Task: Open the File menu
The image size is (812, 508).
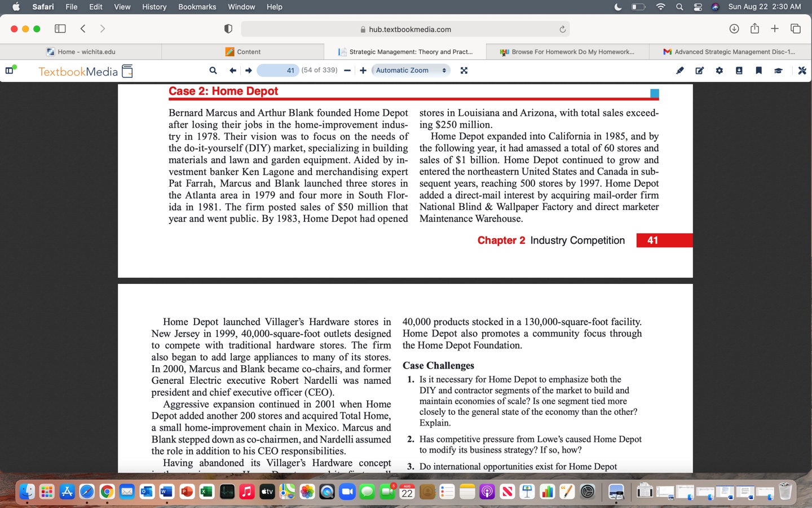Action: click(72, 7)
